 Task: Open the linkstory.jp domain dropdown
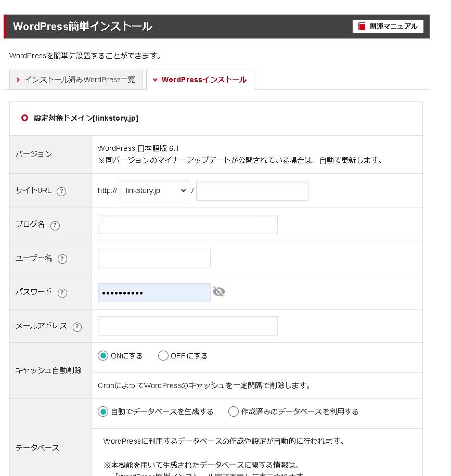[154, 191]
